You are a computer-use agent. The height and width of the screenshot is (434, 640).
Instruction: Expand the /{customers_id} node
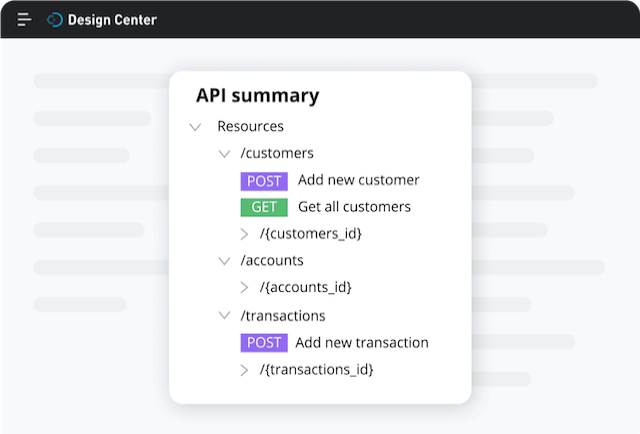click(244, 234)
